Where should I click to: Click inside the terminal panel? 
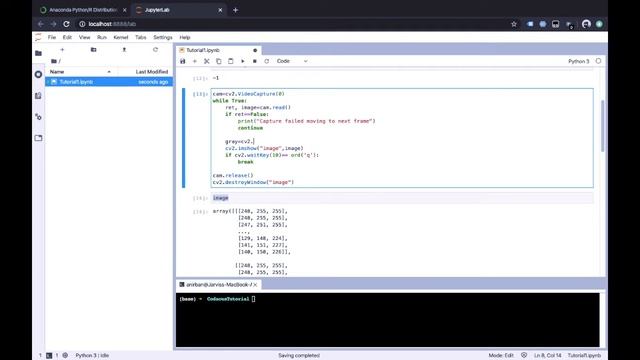(x=388, y=320)
